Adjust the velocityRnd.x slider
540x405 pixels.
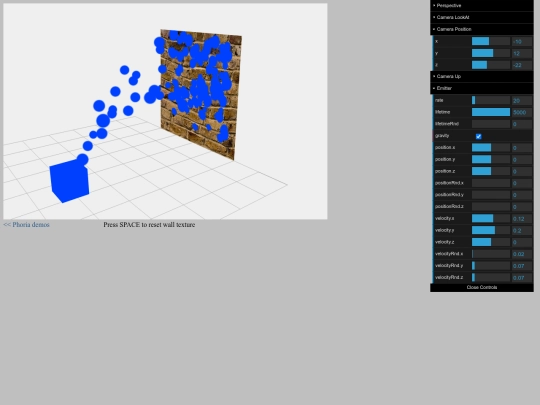click(x=491, y=254)
